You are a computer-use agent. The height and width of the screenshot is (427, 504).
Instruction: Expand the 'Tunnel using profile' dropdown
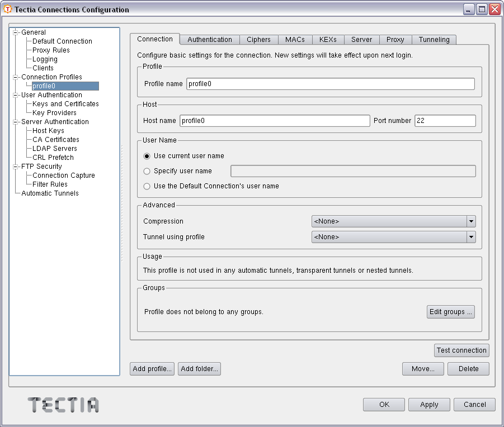coord(471,236)
